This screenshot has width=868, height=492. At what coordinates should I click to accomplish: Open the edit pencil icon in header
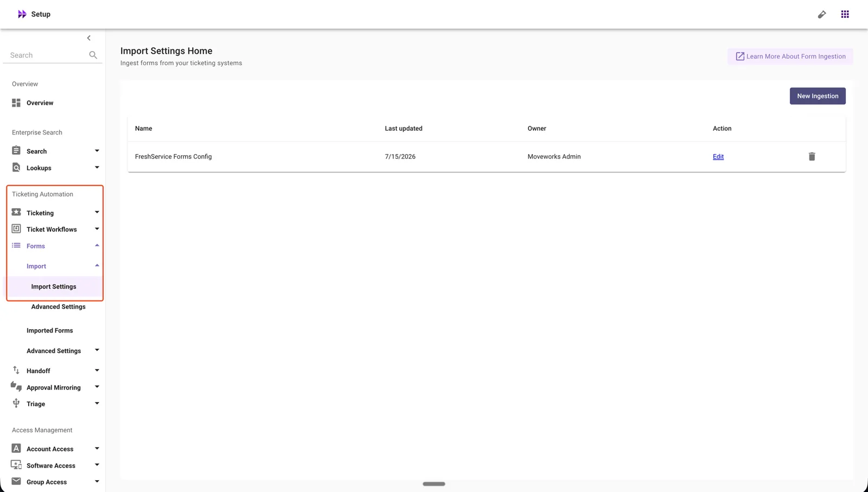click(822, 15)
